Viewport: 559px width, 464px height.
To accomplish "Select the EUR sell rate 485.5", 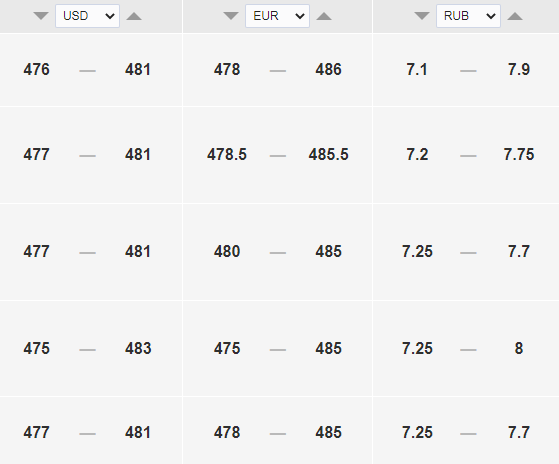I will coord(328,155).
